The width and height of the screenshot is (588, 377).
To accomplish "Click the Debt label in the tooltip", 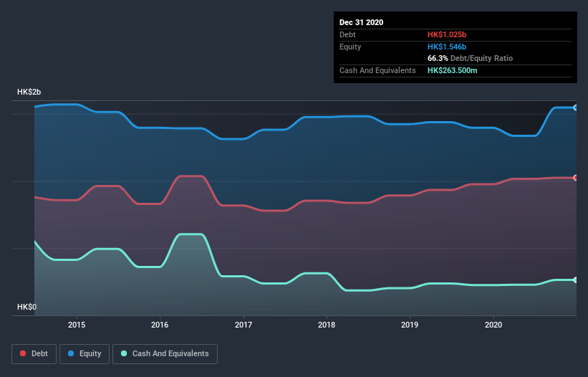I will (347, 34).
